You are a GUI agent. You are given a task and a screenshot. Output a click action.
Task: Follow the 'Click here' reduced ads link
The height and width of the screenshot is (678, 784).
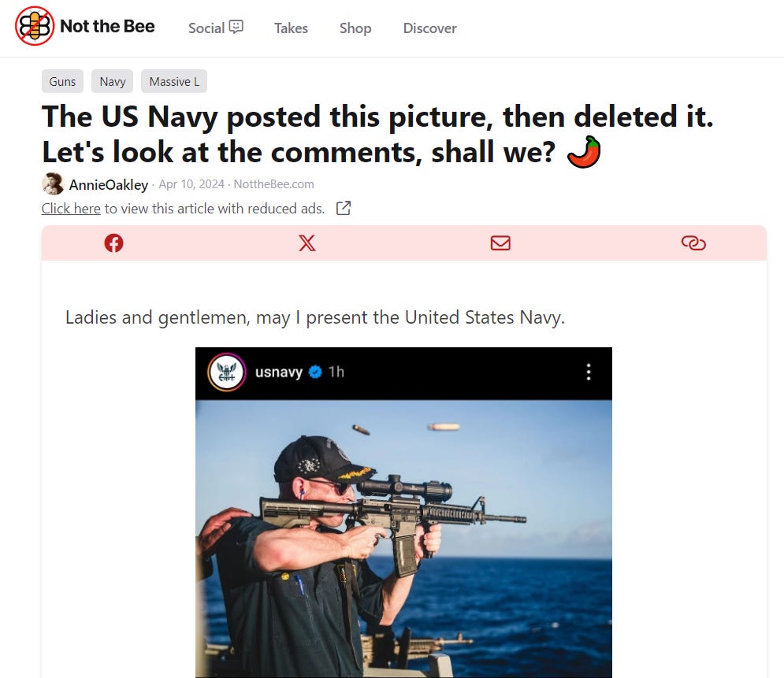pyautogui.click(x=71, y=209)
